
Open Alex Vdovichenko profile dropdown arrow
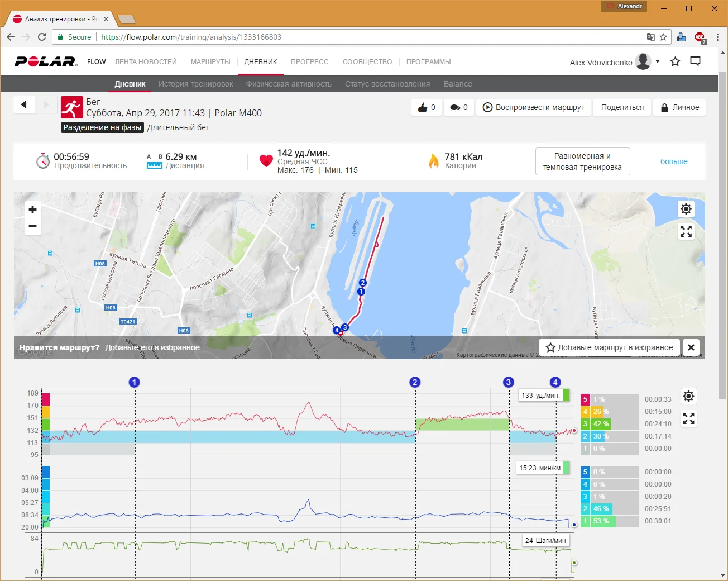click(x=658, y=61)
